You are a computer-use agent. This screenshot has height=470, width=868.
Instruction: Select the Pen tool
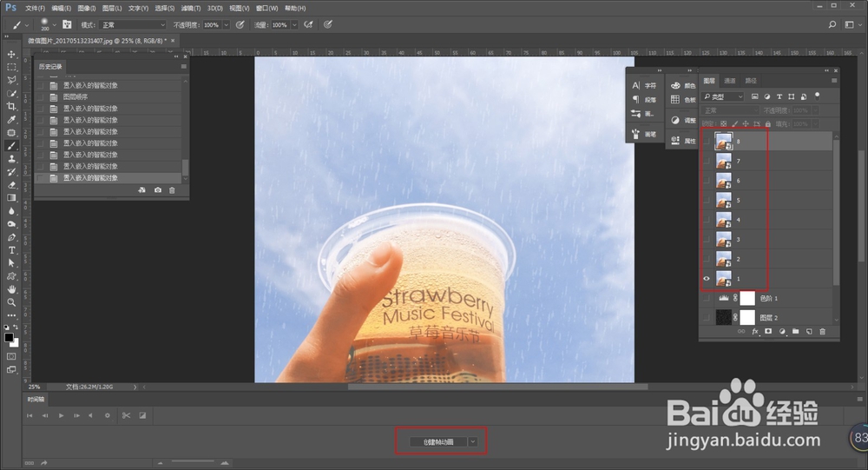(11, 237)
